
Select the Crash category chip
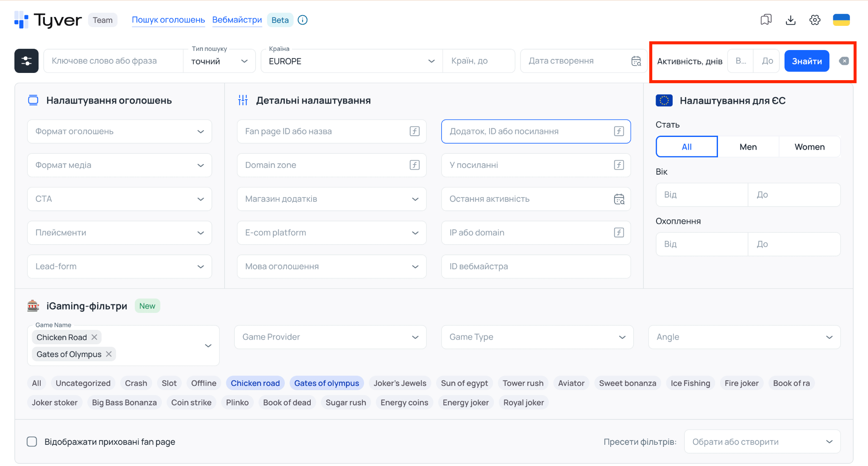point(136,383)
